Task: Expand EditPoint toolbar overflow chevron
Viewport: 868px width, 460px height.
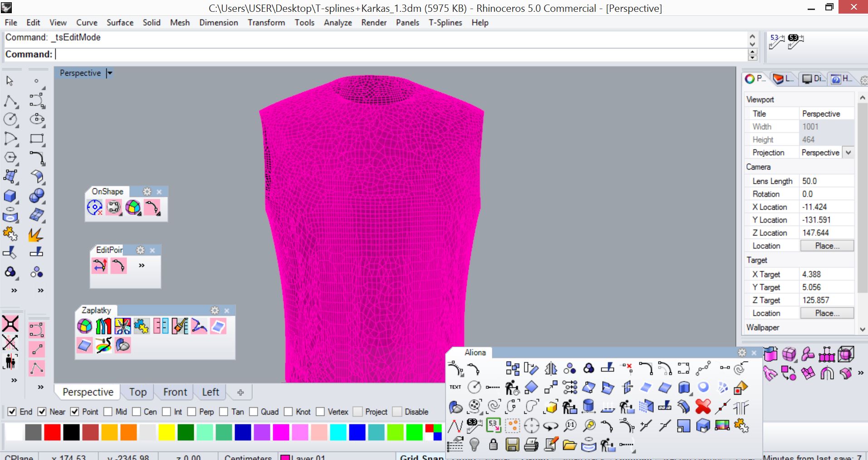Action: click(x=142, y=265)
